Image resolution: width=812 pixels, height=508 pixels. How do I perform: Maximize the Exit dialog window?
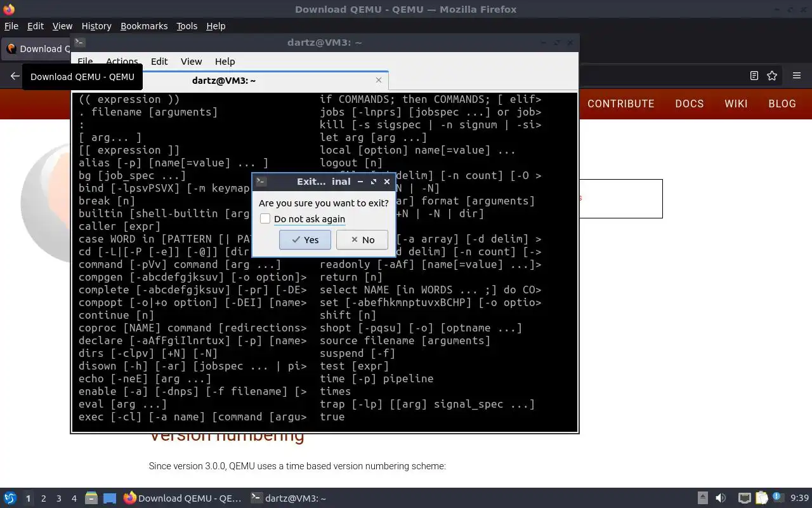(374, 182)
